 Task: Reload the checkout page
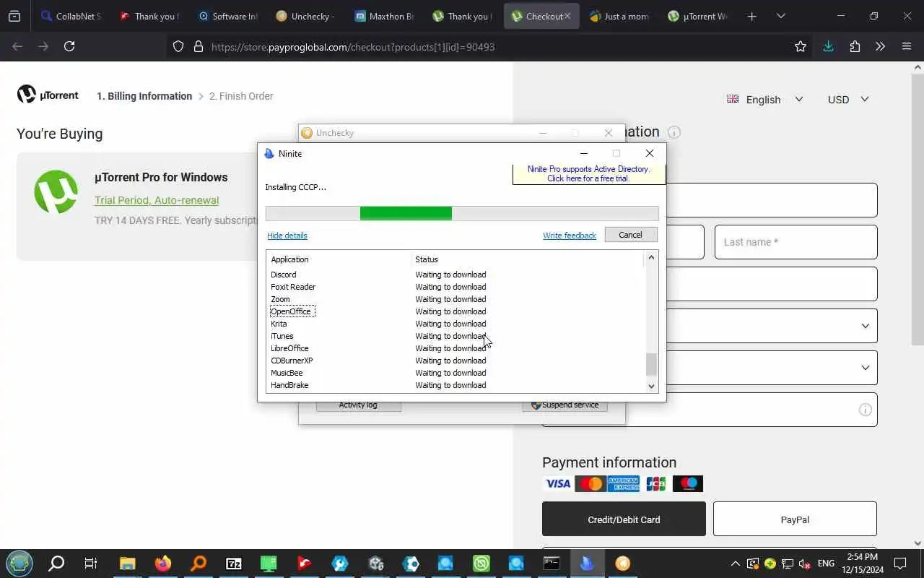coord(69,46)
